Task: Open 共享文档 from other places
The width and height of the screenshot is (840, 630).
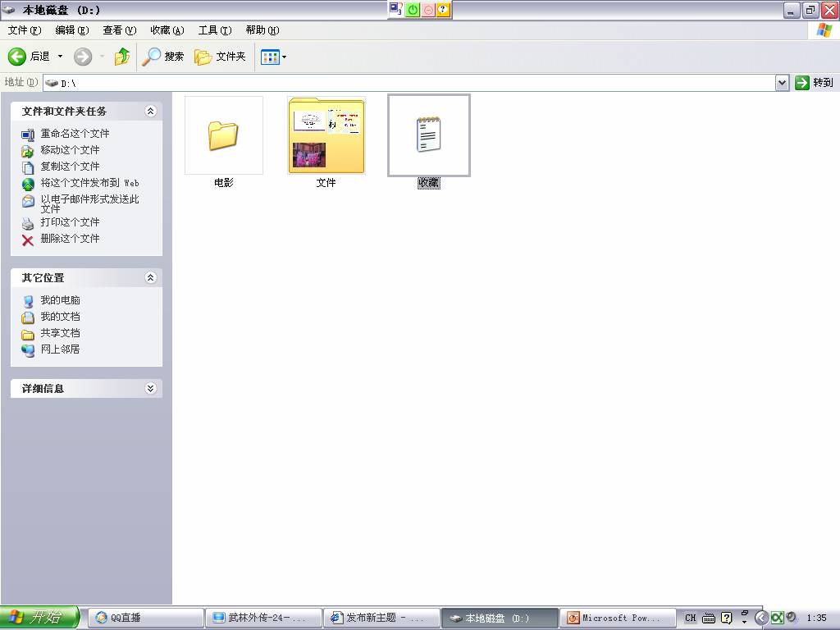Action: click(61, 333)
